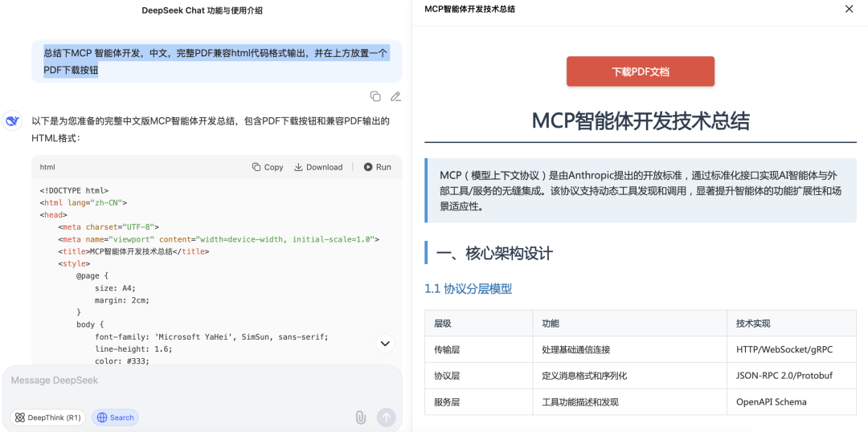Click the heading 一、核心架构设计
868x432 pixels.
(494, 253)
